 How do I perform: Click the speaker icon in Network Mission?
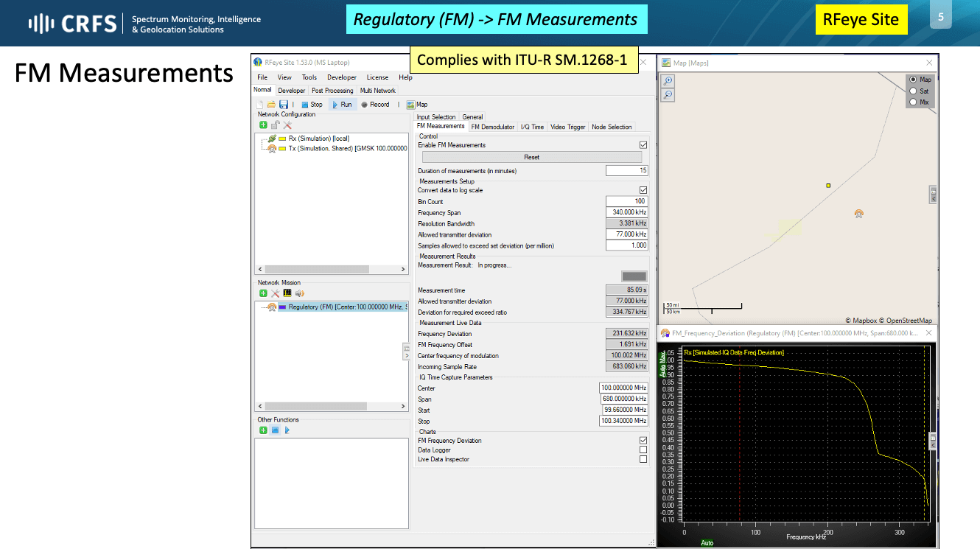point(299,293)
